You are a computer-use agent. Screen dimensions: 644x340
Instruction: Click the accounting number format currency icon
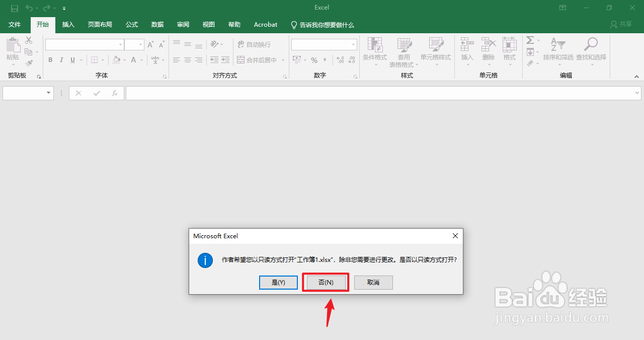pos(296,60)
